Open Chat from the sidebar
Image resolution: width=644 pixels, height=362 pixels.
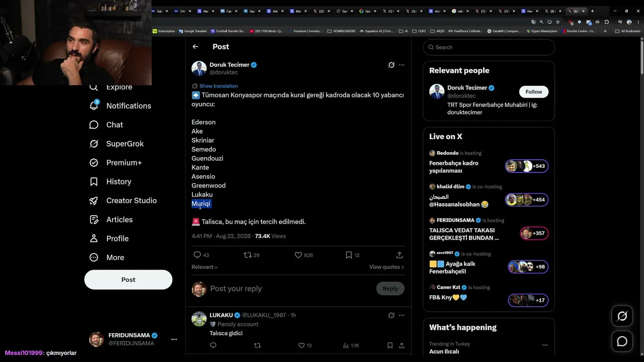pos(106,125)
